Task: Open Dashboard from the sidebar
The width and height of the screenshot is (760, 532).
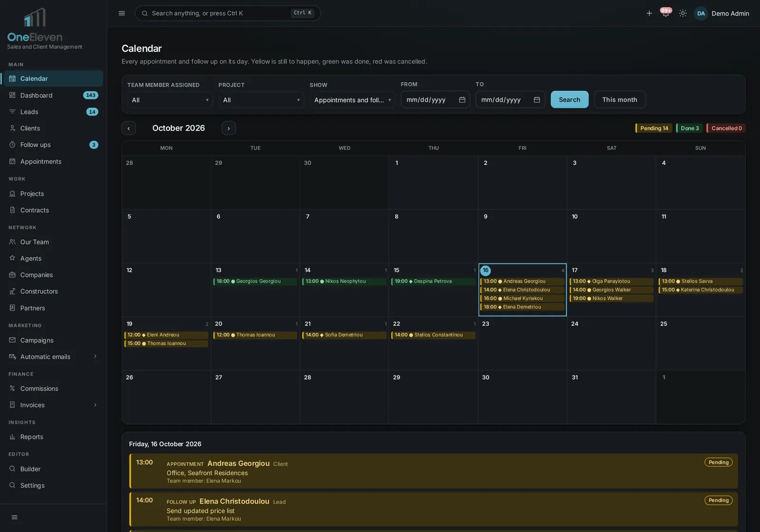Action: tap(53, 95)
